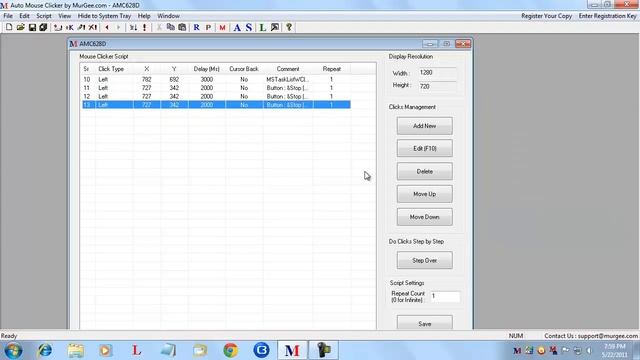Viewport: 640px width, 360px height.
Task: Click the blue S toolbar icon
Action: 249,27
